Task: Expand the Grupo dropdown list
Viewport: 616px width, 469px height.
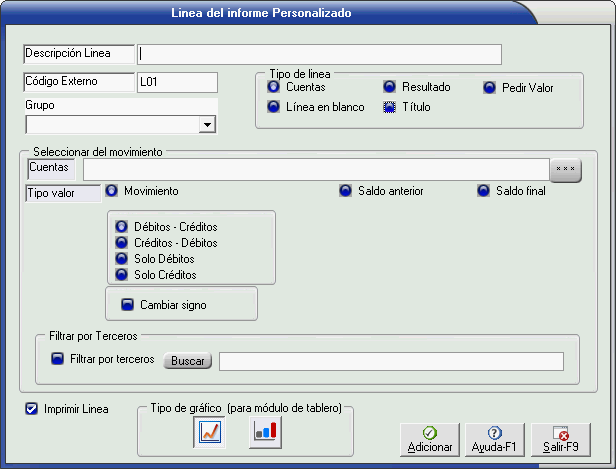Action: click(x=207, y=125)
